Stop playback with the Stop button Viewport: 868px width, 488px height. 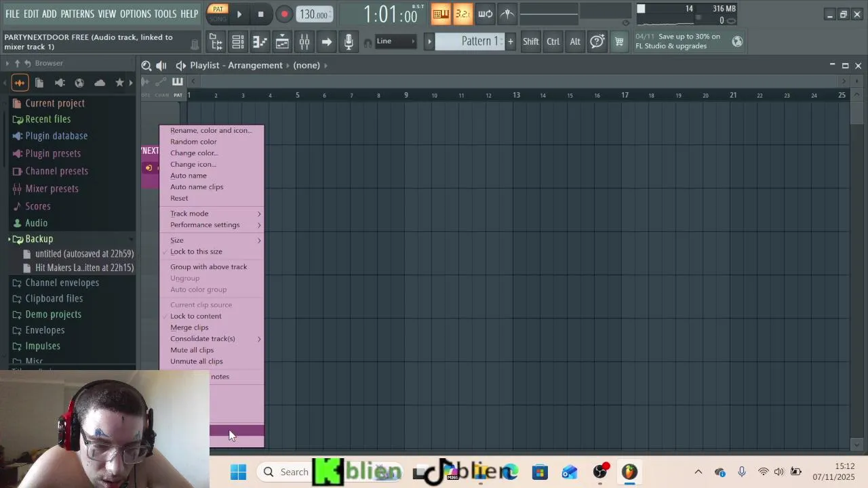[260, 14]
